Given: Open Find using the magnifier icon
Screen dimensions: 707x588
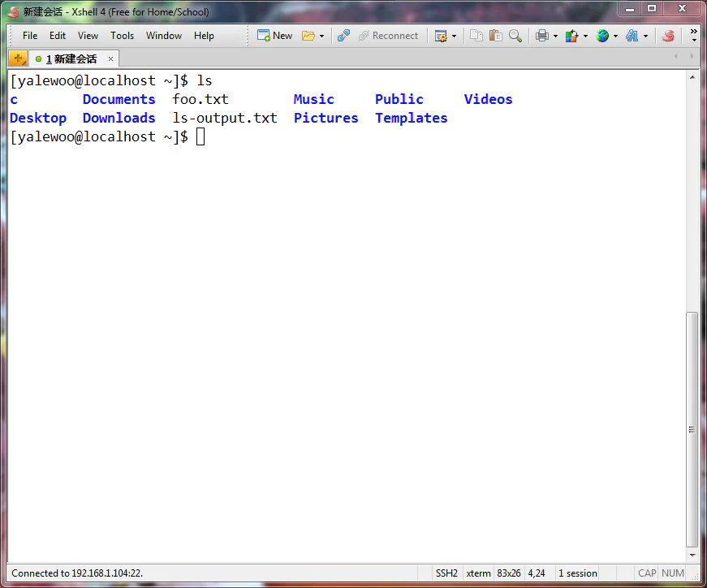Looking at the screenshot, I should coord(515,36).
